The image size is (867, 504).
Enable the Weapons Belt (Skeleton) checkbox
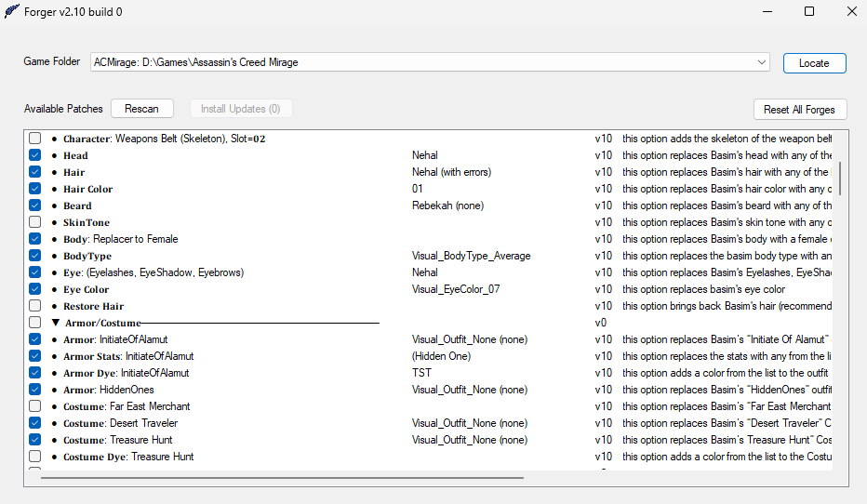(x=34, y=139)
